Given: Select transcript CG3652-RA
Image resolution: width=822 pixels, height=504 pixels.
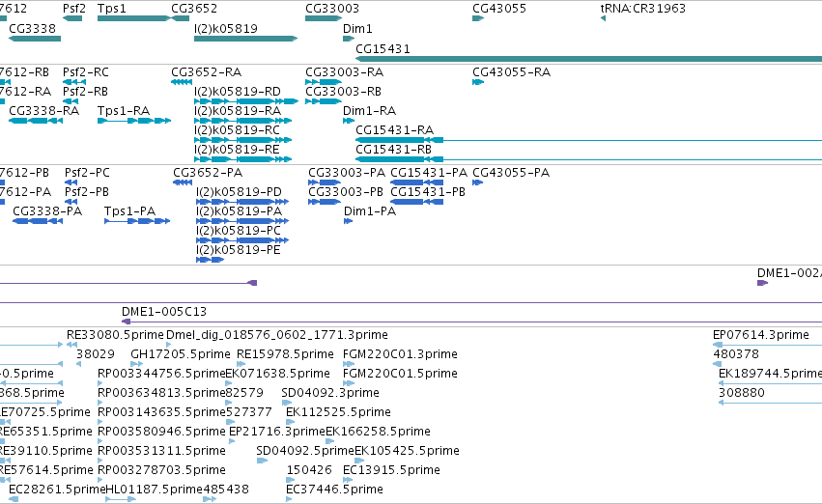Looking at the screenshot, I should 206,72.
